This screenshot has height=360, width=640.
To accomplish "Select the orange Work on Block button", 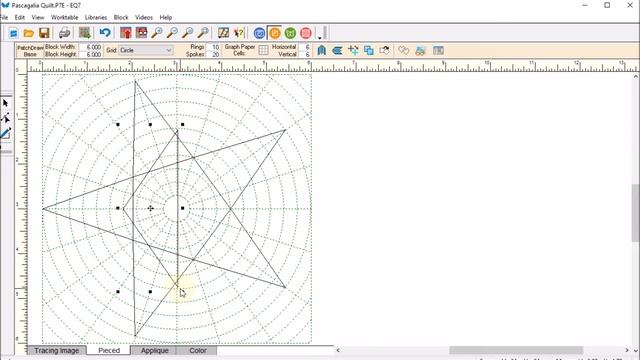I will [275, 33].
